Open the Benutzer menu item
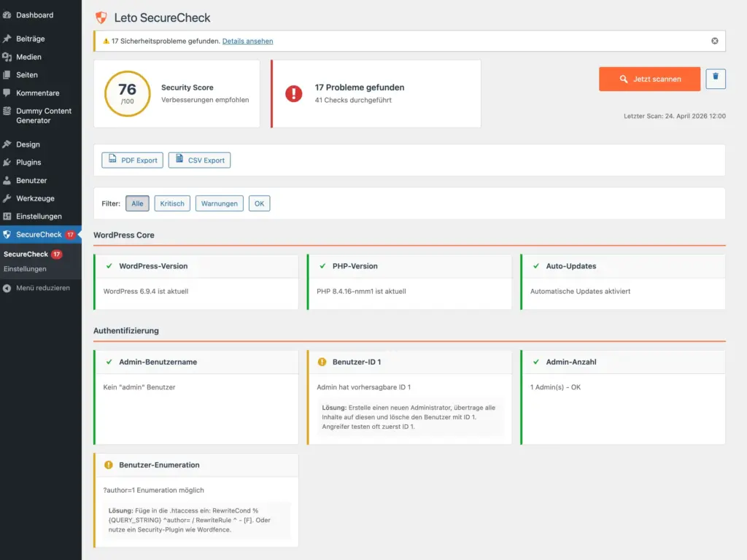This screenshot has width=747, height=560. (x=41, y=181)
